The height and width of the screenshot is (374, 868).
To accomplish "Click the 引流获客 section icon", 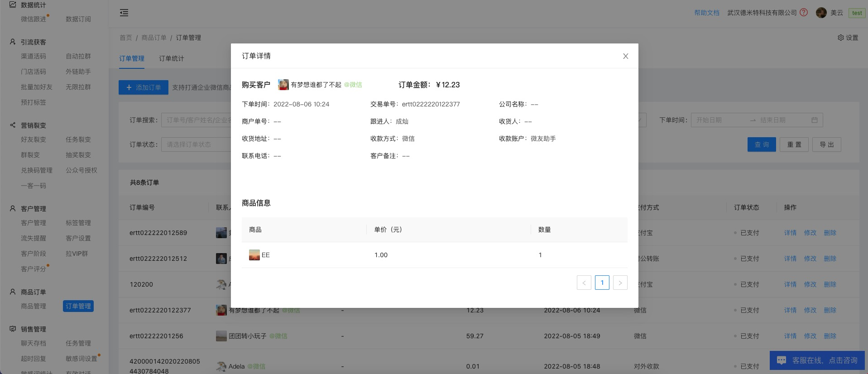I will pyautogui.click(x=13, y=42).
